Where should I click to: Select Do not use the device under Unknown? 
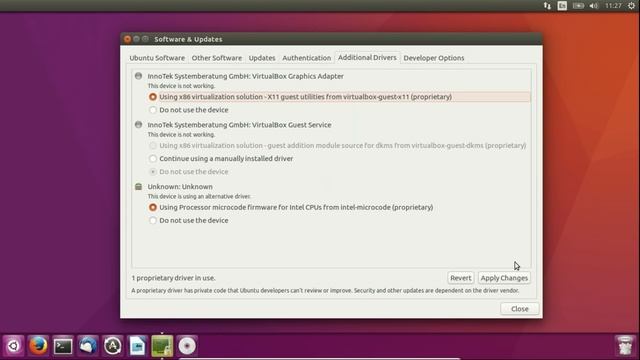(x=153, y=220)
